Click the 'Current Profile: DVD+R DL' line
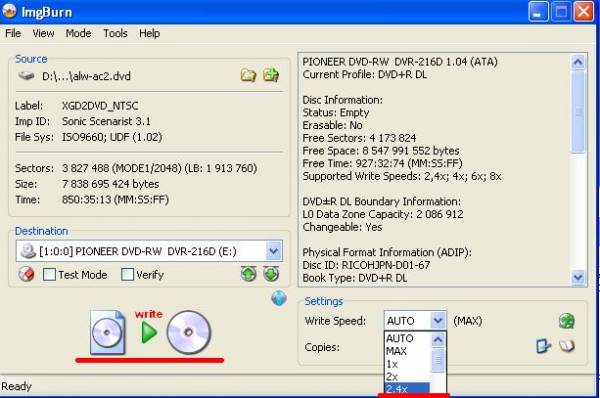The image size is (600, 398). 364,74
